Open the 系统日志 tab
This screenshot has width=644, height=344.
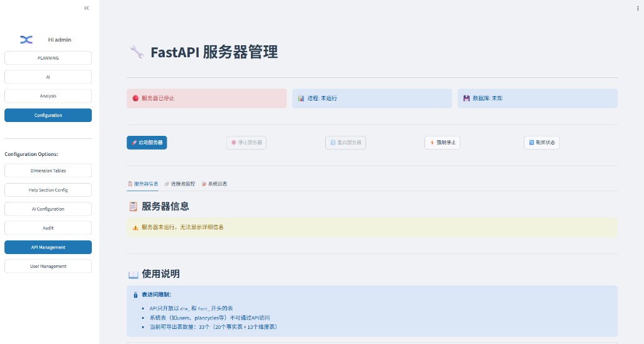pos(214,184)
